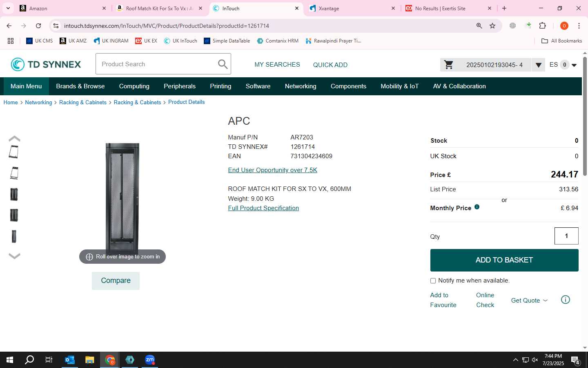Open the Components menu
Screen dimensions: 588x368
click(x=348, y=86)
